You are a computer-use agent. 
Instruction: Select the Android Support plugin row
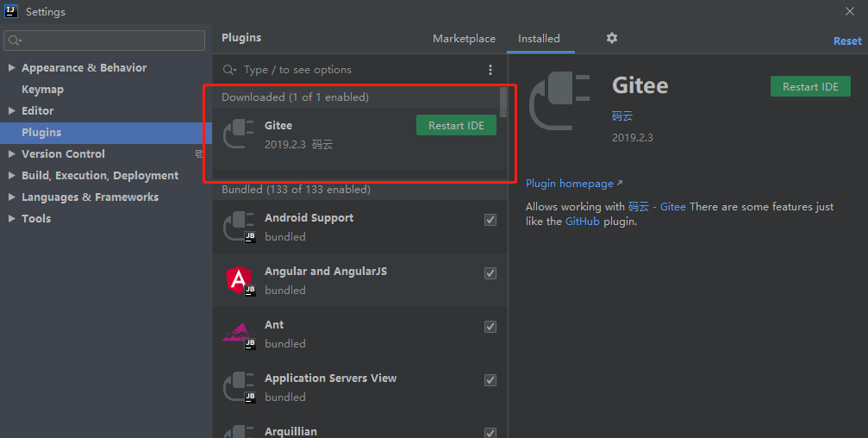click(x=360, y=227)
